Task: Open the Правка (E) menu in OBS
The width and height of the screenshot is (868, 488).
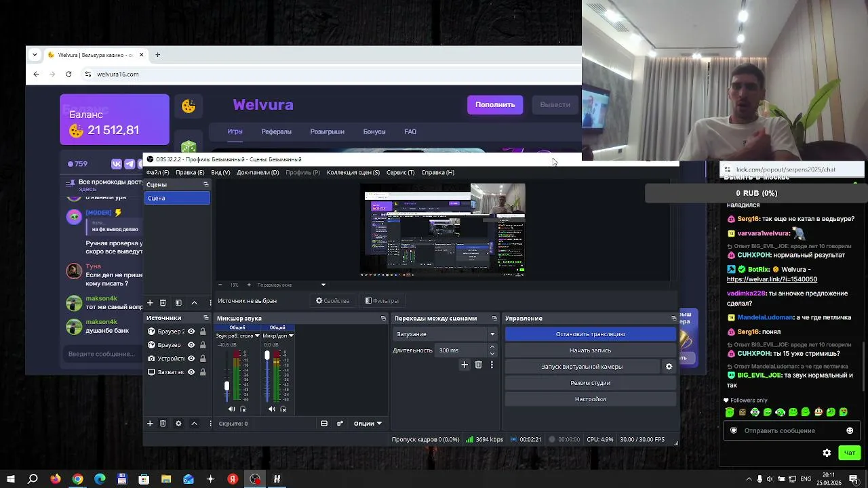Action: (190, 172)
